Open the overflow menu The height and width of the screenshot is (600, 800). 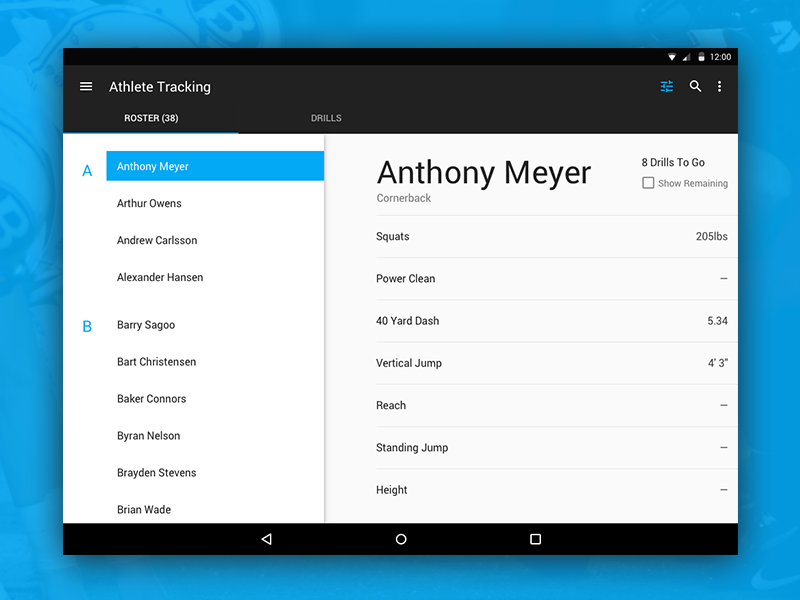[x=720, y=87]
